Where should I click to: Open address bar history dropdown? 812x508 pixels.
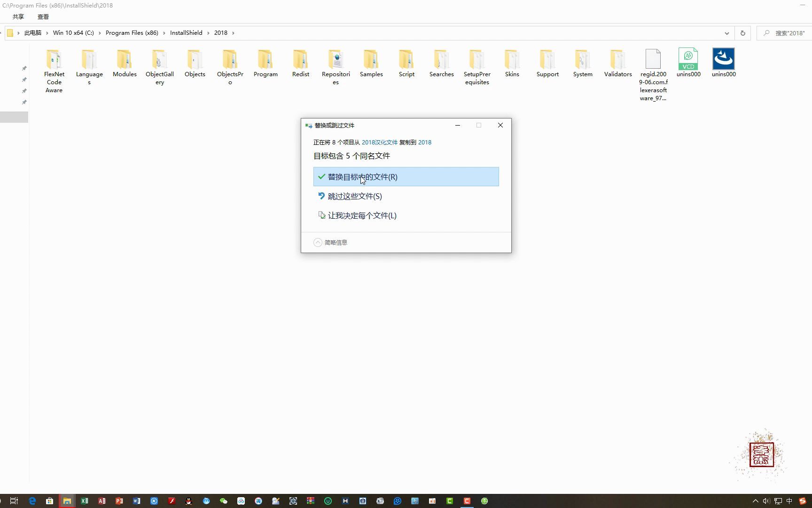click(x=727, y=33)
